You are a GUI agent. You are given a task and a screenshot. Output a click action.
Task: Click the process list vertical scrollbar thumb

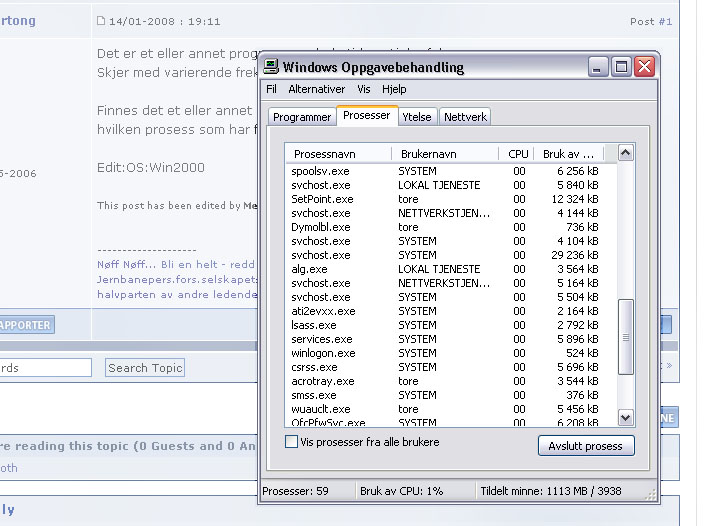click(x=626, y=337)
